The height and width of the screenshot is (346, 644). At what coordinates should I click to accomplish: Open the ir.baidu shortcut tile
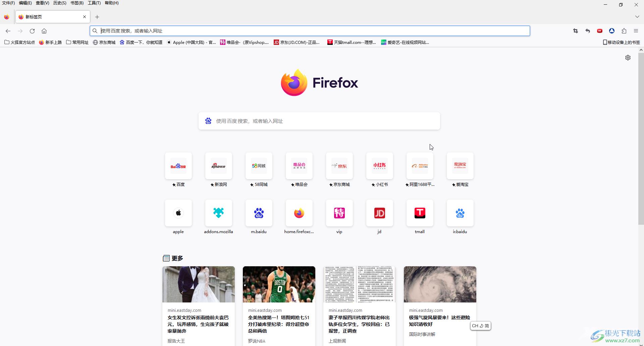point(460,213)
